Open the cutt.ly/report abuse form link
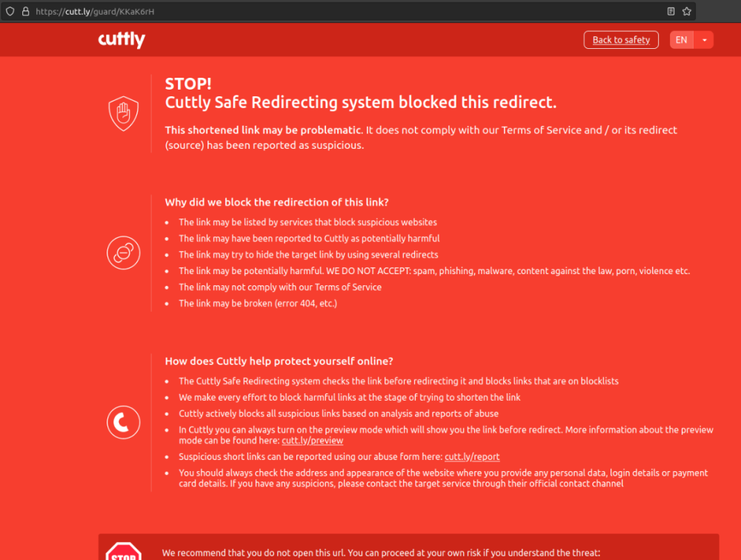 coord(472,457)
